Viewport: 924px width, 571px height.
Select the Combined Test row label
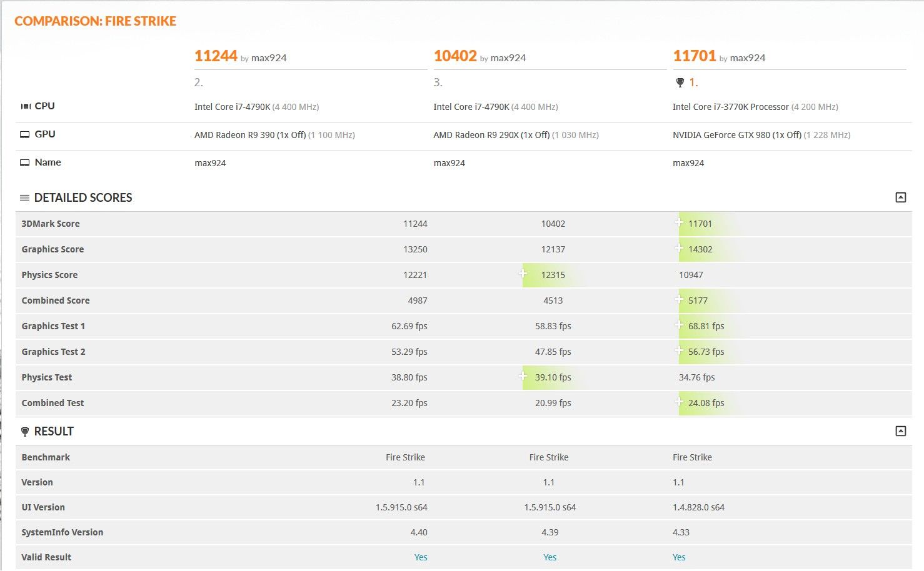(53, 403)
